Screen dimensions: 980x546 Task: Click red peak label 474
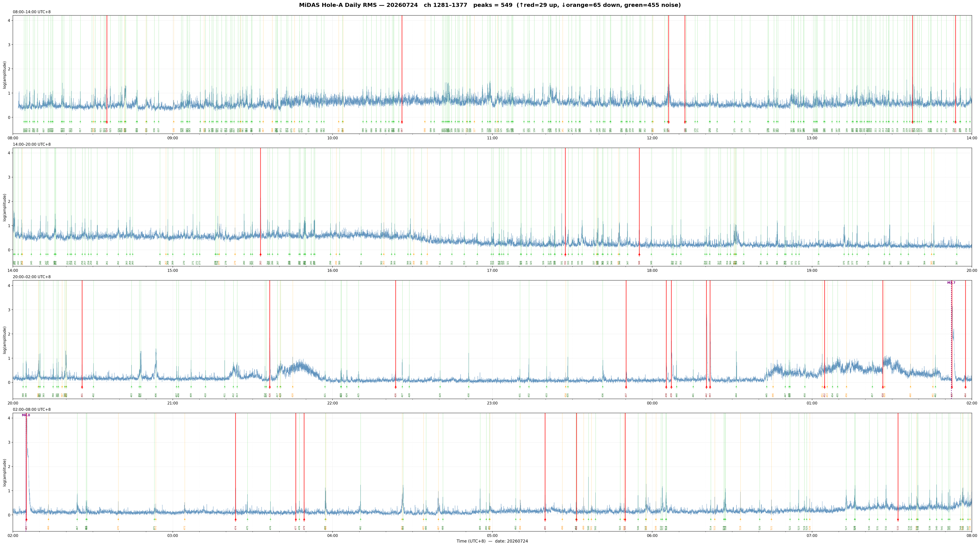point(236,528)
